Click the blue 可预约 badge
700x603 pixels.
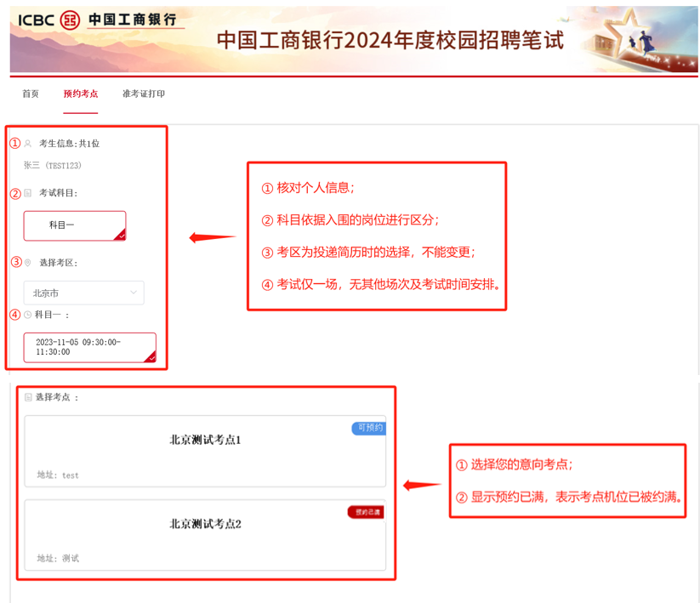tap(369, 428)
